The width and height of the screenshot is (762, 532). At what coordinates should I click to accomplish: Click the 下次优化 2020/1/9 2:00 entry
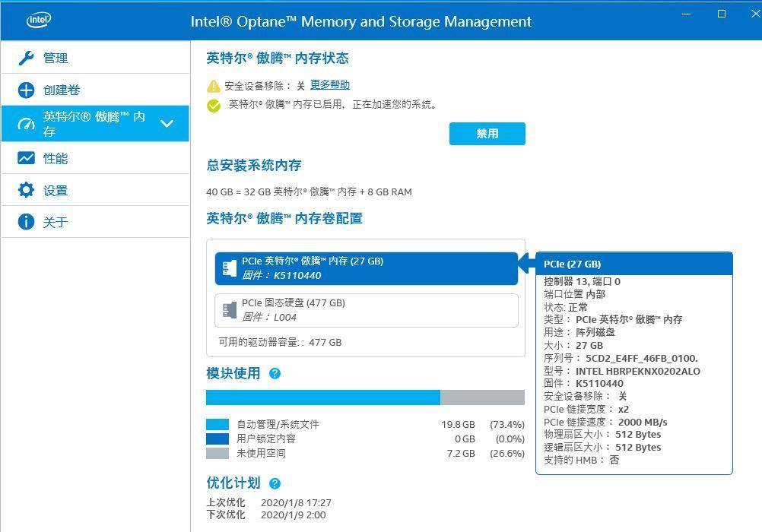(x=266, y=515)
